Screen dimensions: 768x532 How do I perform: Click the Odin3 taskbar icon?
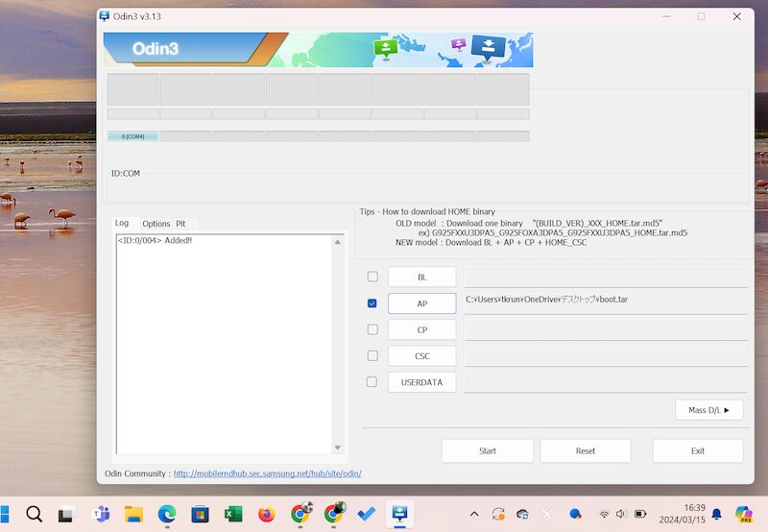[x=399, y=514]
